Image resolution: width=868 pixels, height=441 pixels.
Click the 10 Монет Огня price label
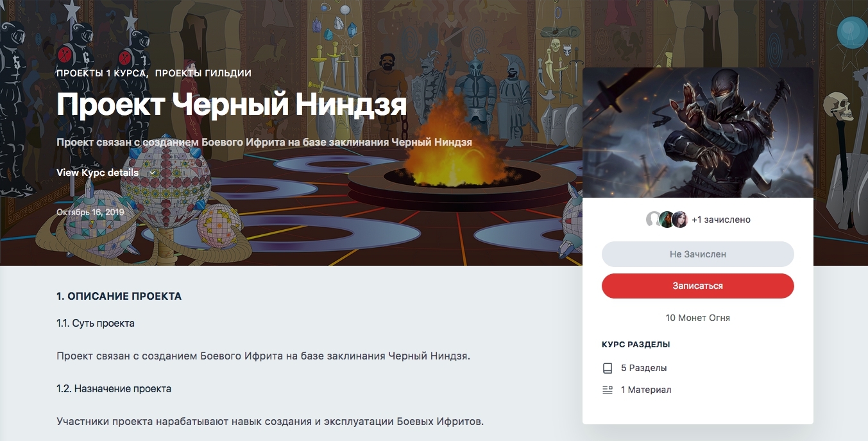pyautogui.click(x=698, y=318)
